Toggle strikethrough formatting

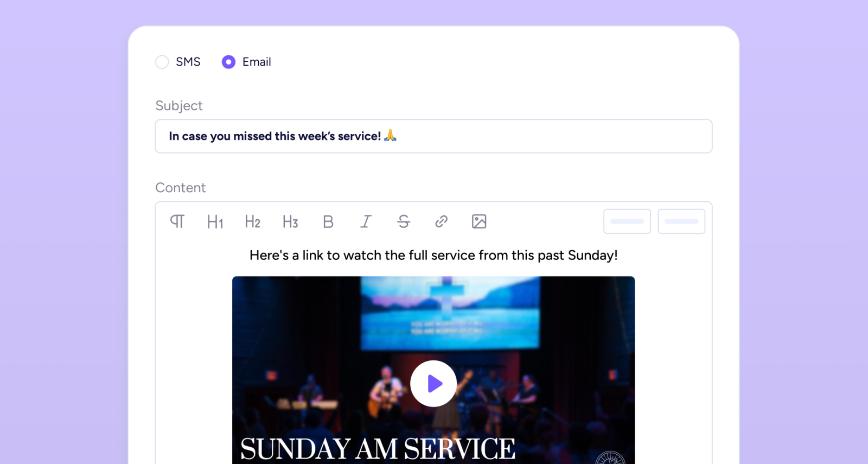(404, 221)
